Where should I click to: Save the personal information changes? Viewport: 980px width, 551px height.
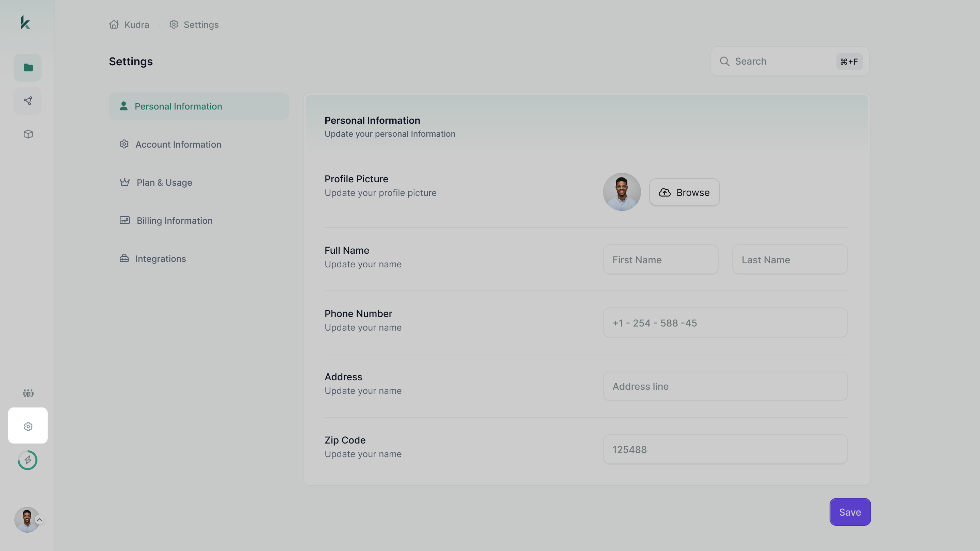click(850, 512)
